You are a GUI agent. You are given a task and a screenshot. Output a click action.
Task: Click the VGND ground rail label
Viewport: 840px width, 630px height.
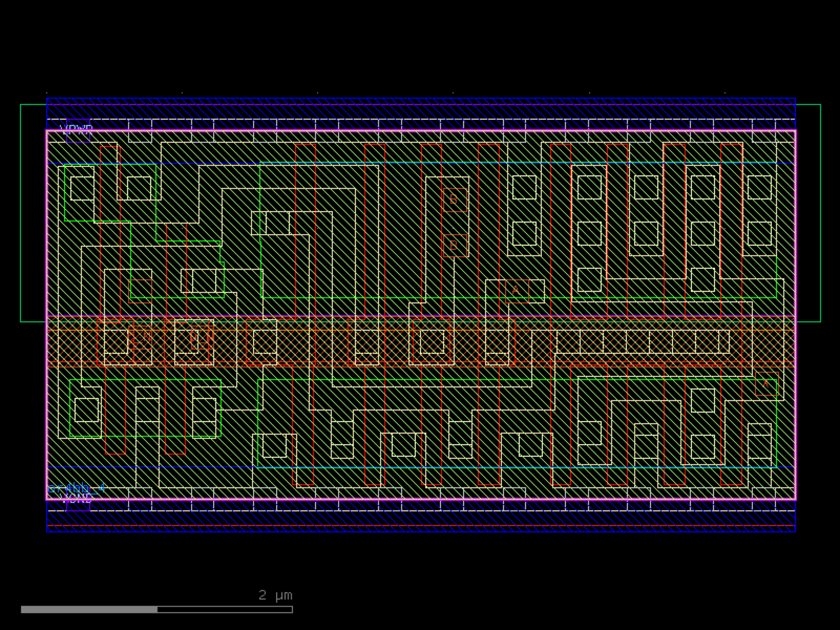[76, 499]
